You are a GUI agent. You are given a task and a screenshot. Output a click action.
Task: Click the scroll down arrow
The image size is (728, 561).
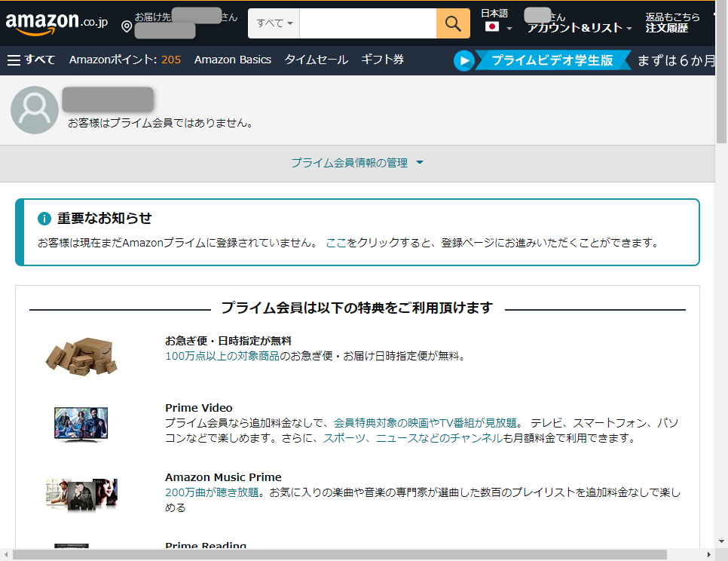pos(721,541)
